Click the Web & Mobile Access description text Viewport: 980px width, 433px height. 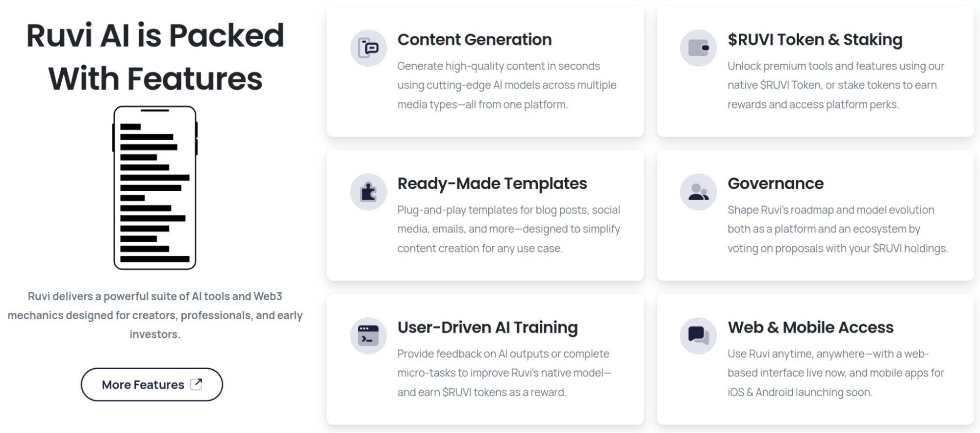(x=835, y=373)
